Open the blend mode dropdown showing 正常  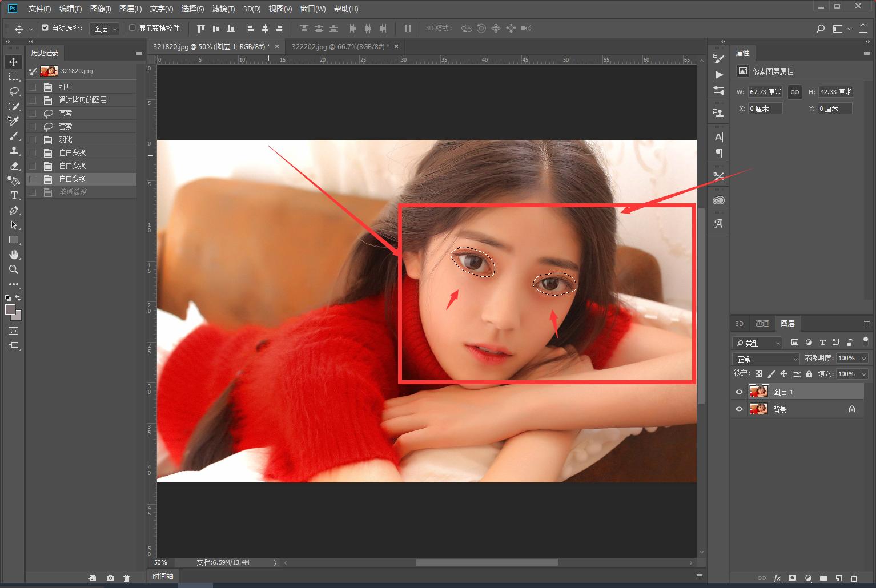[x=766, y=359]
